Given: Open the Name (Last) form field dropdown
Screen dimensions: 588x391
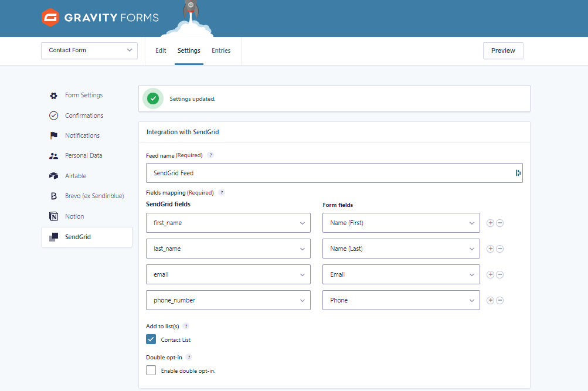Looking at the screenshot, I should [x=401, y=249].
